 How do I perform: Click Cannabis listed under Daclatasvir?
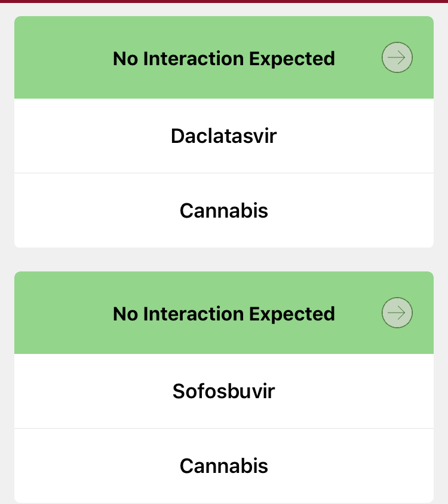[224, 210]
